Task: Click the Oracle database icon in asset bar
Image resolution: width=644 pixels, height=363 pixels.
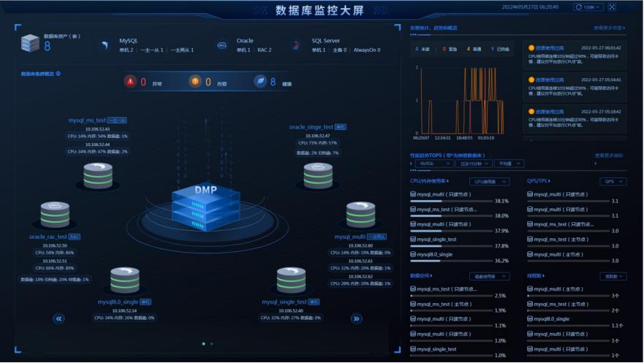Action: [x=222, y=45]
